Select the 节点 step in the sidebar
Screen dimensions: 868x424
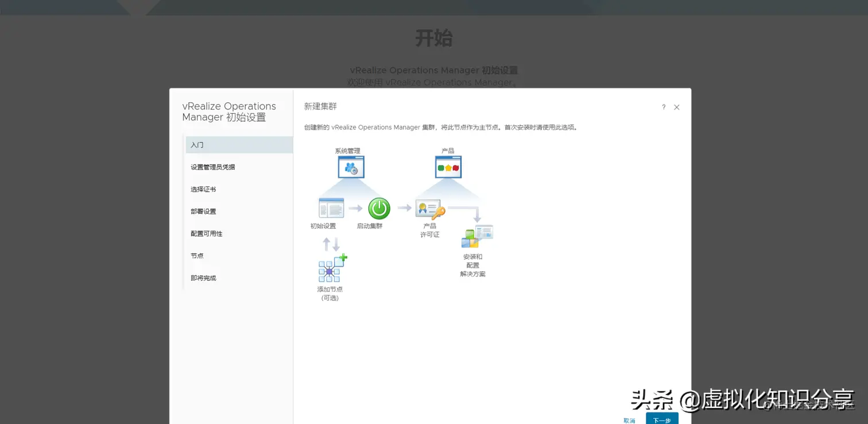197,256
